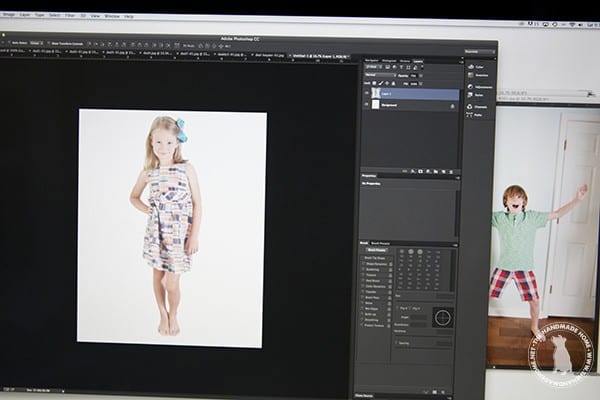The width and height of the screenshot is (600, 400).
Task: Toggle the Texture checkbox
Action: point(363,275)
